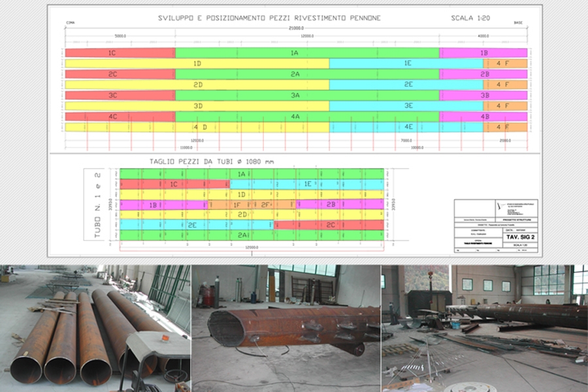Image resolution: width=588 pixels, height=392 pixels.
Task: Click the 12000.0 dimension under the cutting diagram
Action: [252, 248]
